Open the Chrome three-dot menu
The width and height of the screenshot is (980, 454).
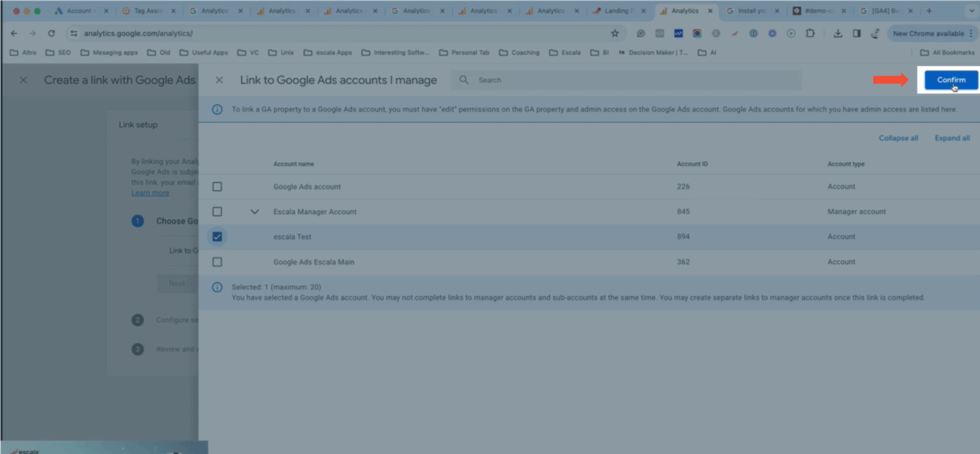coord(971,33)
